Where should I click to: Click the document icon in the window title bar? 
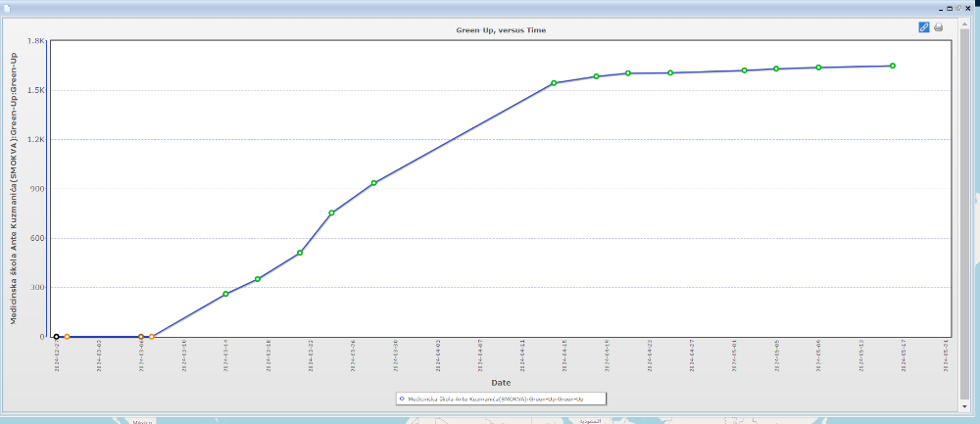(x=8, y=8)
